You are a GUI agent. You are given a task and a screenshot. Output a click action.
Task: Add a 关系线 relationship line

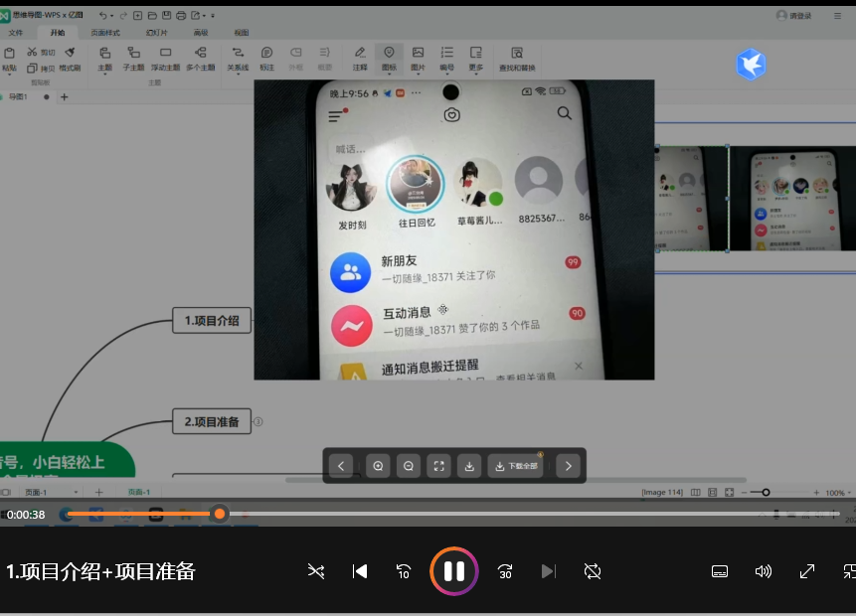point(238,60)
